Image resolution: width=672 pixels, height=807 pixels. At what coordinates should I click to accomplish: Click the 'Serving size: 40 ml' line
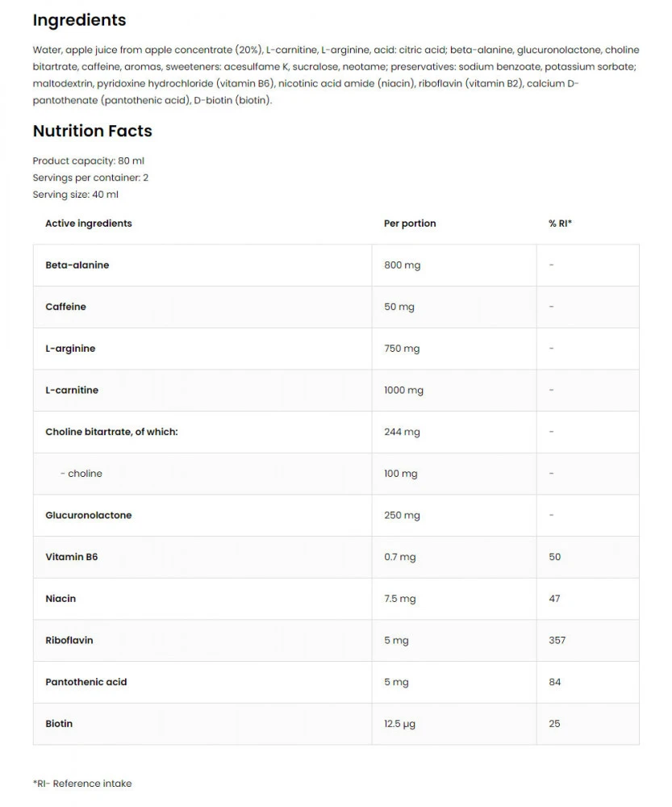76,194
